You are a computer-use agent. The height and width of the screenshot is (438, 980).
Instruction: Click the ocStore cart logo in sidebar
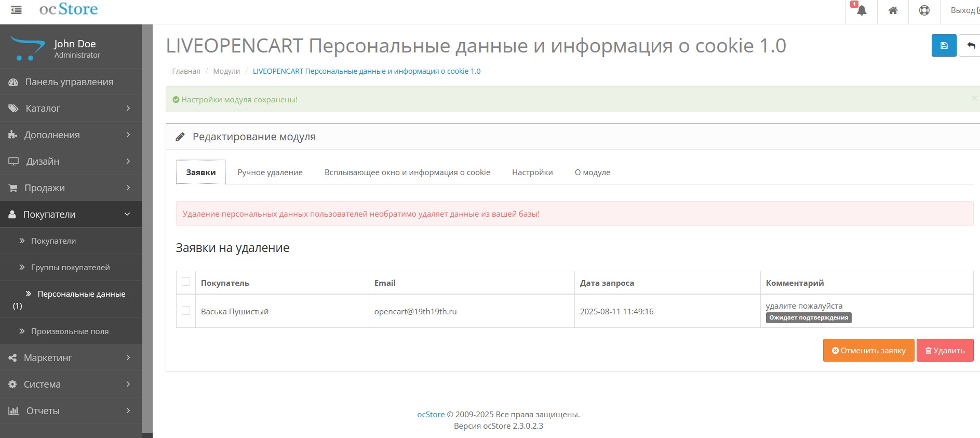click(x=28, y=48)
